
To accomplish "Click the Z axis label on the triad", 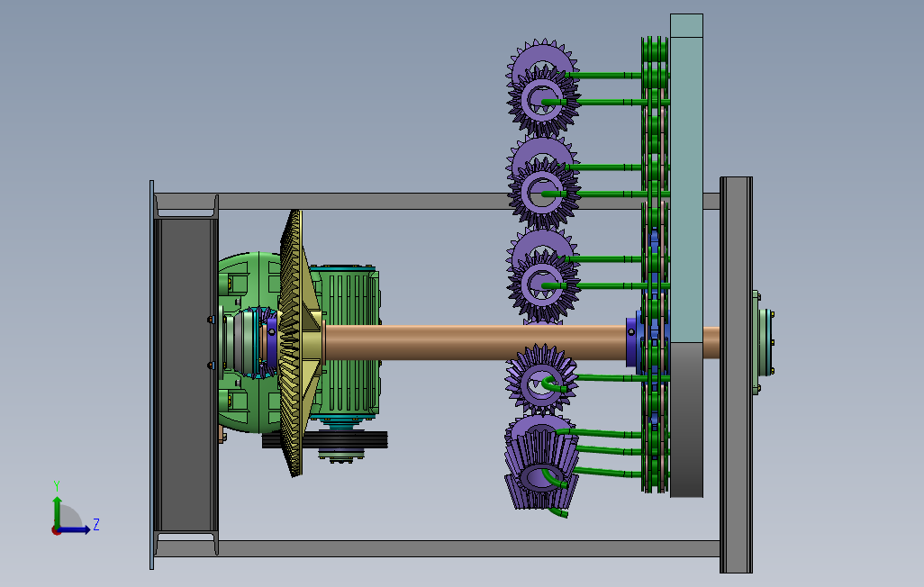I will 96,525.
